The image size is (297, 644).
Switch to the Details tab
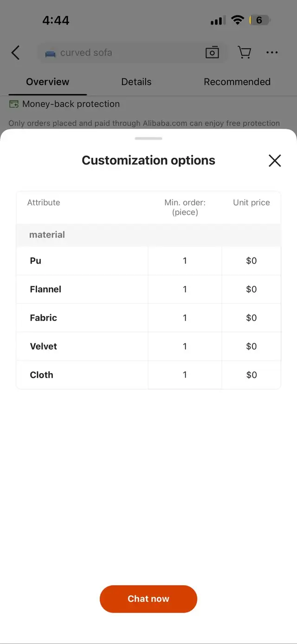pos(136,82)
